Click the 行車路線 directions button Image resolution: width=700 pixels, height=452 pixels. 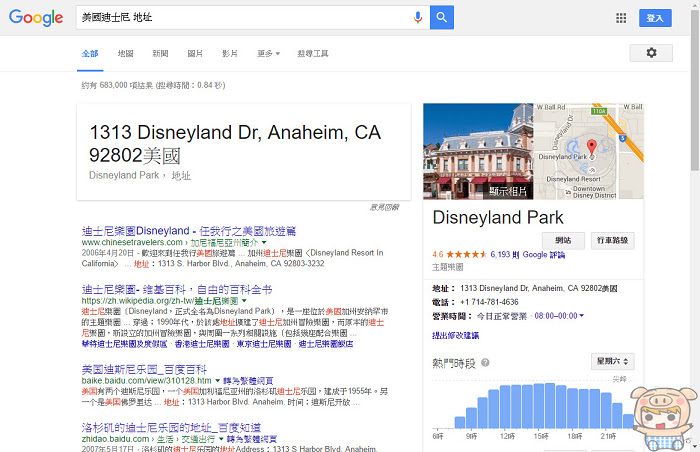612,240
